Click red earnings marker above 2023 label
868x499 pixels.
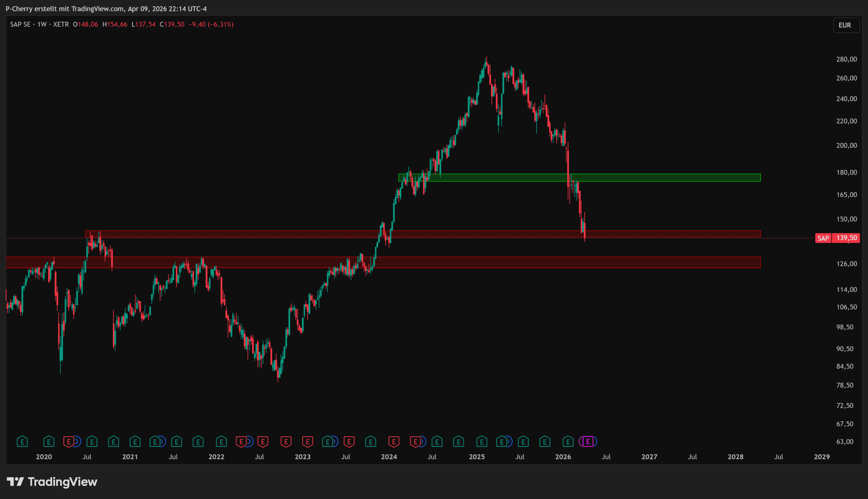click(308, 441)
